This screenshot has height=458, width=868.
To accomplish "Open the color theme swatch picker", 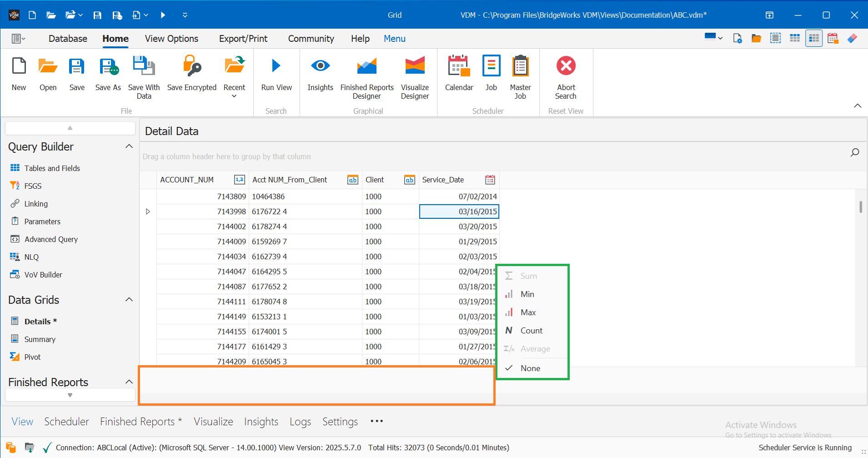I will [712, 38].
